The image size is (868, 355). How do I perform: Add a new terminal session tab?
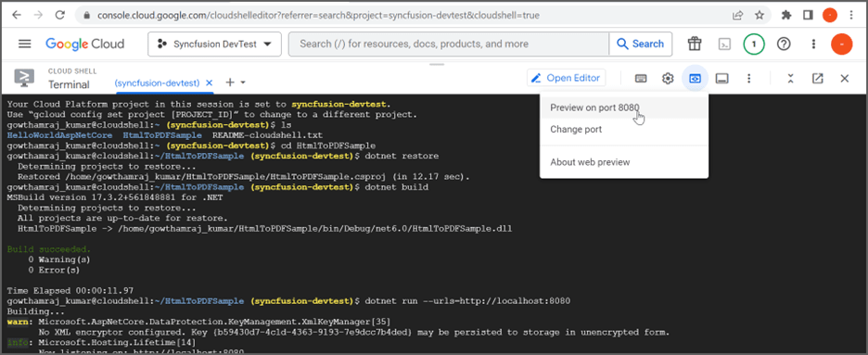(230, 82)
